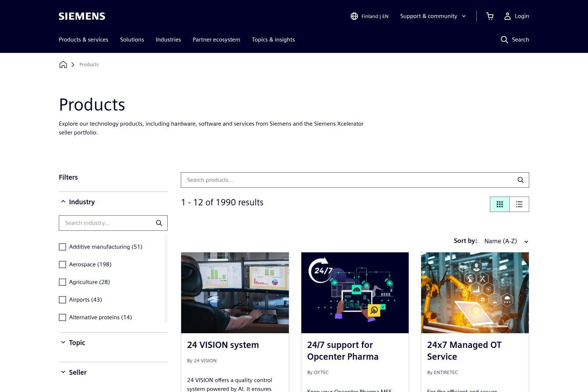588x392 pixels.
Task: Open the header Search icon
Action: pos(504,40)
